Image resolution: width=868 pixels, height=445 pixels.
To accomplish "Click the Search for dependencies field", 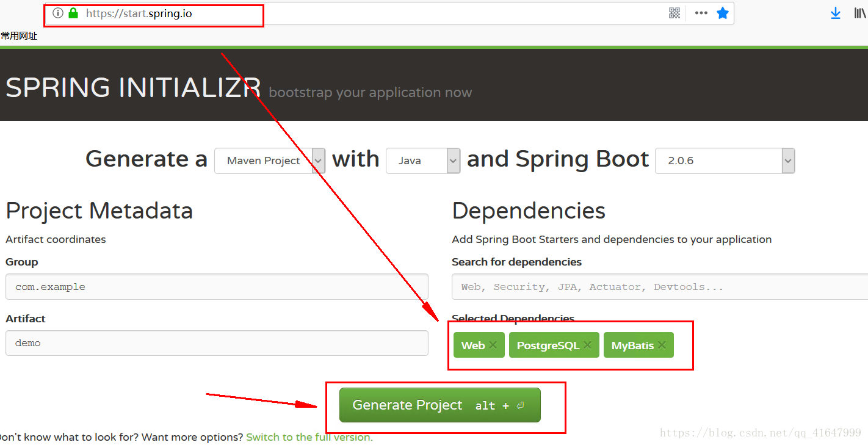I will click(x=659, y=287).
